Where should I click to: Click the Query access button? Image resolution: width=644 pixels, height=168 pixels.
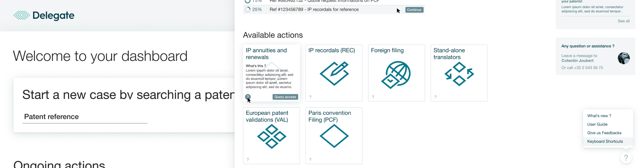(285, 97)
